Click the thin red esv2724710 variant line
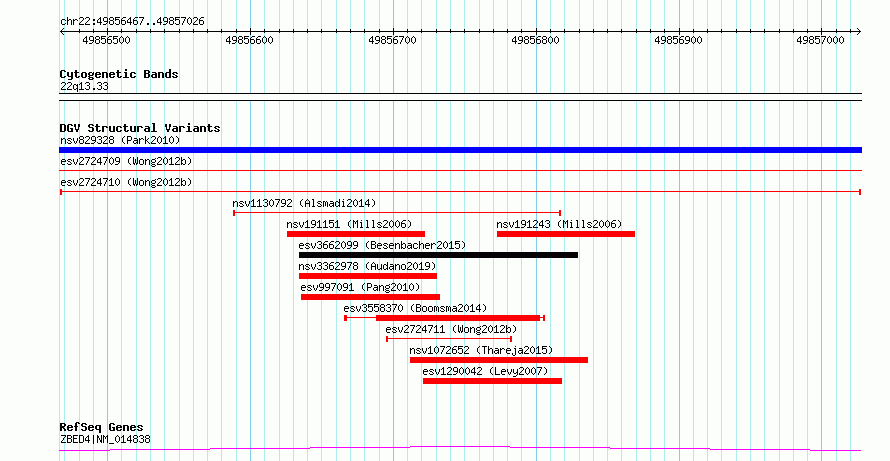 460,192
